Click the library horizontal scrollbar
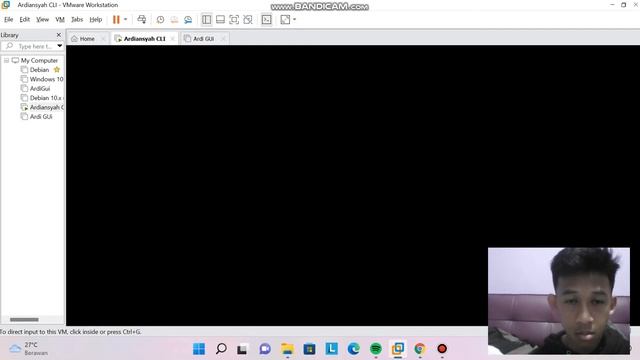The width and height of the screenshot is (640, 360). pyautogui.click(x=24, y=320)
